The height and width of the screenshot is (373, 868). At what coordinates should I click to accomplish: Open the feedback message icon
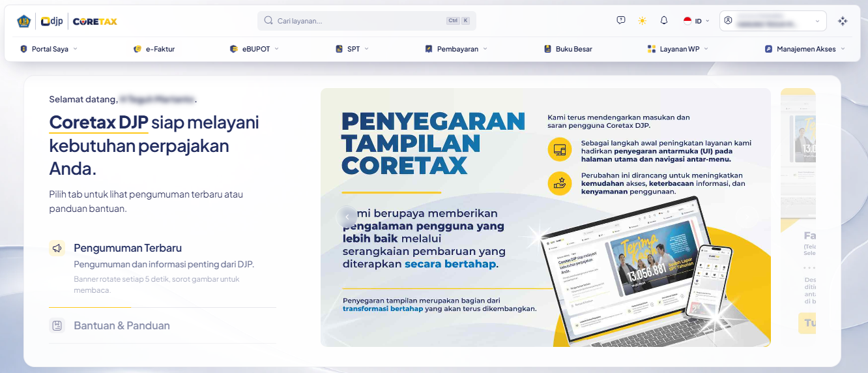pyautogui.click(x=621, y=21)
